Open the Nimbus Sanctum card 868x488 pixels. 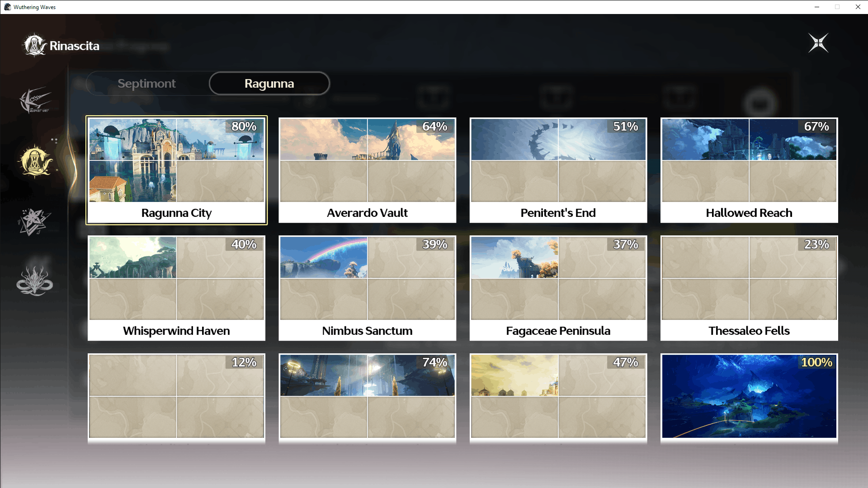point(367,288)
